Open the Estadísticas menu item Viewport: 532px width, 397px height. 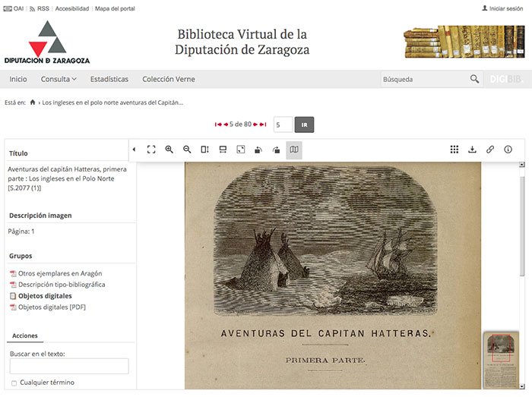109,79
